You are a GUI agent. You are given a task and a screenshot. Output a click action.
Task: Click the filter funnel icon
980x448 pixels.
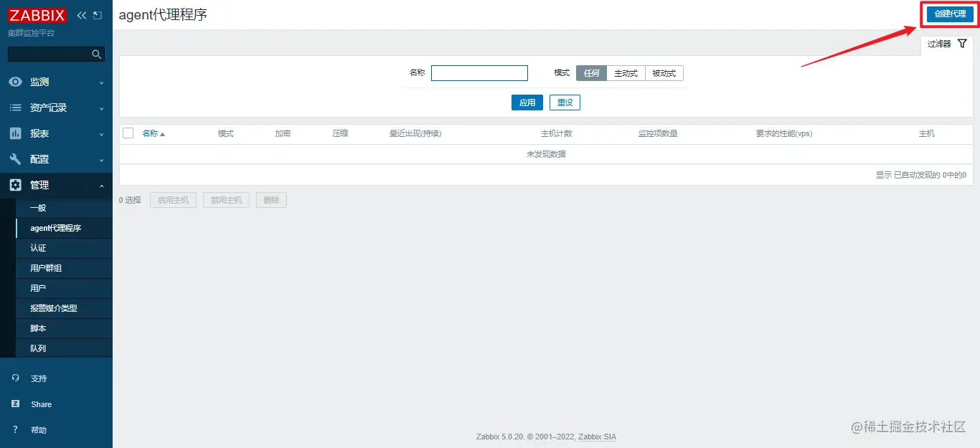(x=963, y=44)
